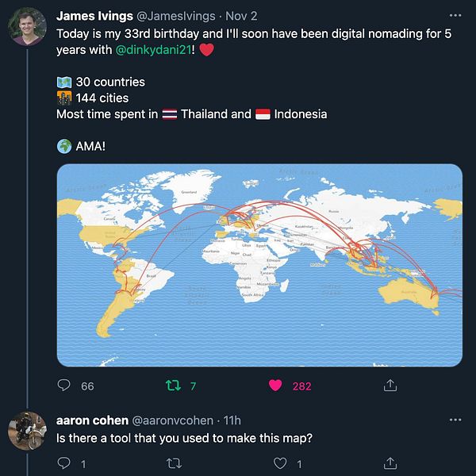The image size is (476, 476).
Task: Open James Ivings' profile picture
Action: (27, 27)
